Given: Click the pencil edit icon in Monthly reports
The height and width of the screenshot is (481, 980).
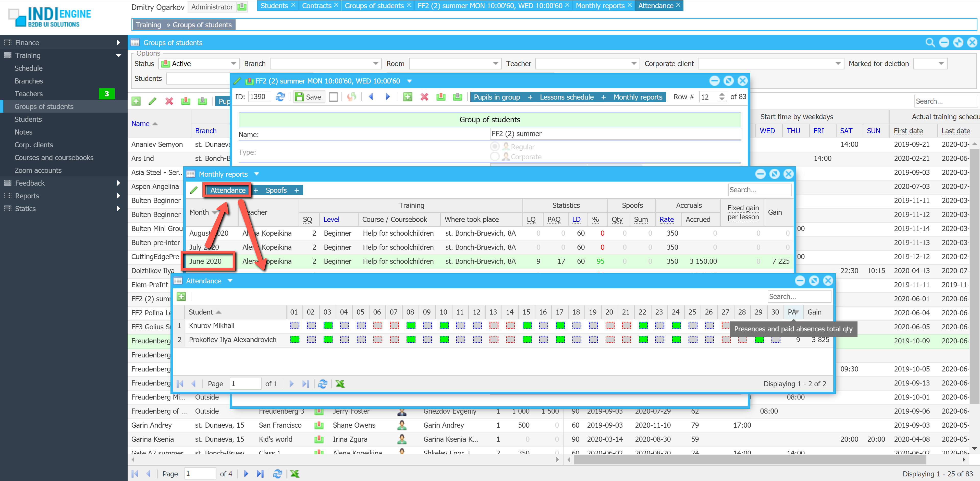Looking at the screenshot, I should [x=194, y=190].
